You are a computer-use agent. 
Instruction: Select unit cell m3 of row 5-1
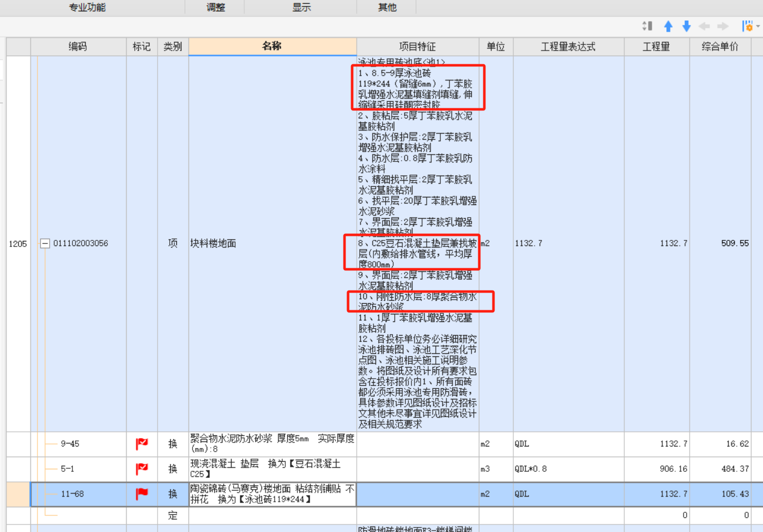496,469
